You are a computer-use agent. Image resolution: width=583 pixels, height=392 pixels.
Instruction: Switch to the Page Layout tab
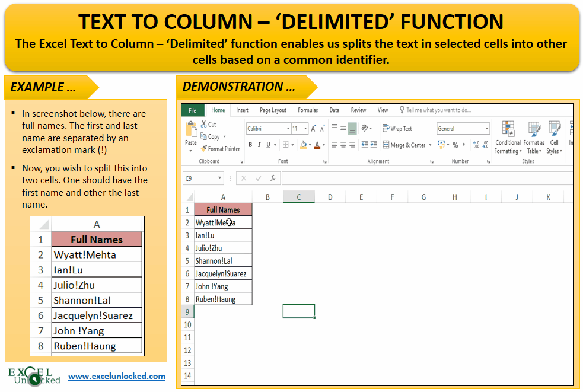[x=273, y=110]
